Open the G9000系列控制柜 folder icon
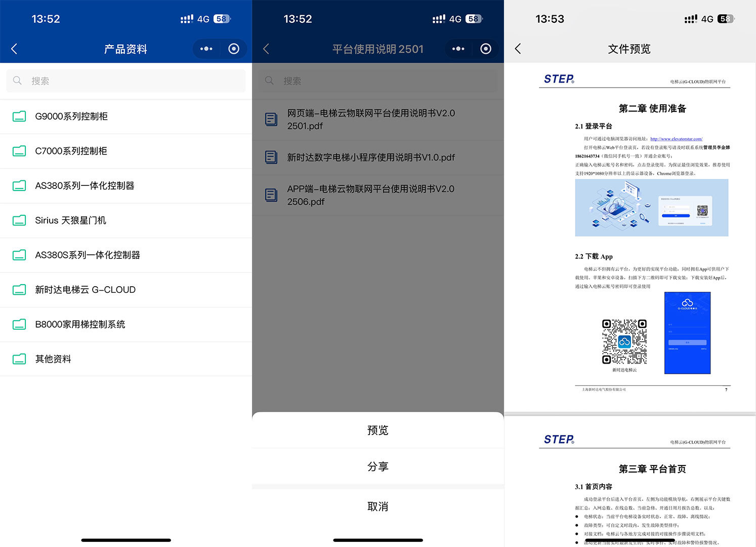 (x=19, y=116)
